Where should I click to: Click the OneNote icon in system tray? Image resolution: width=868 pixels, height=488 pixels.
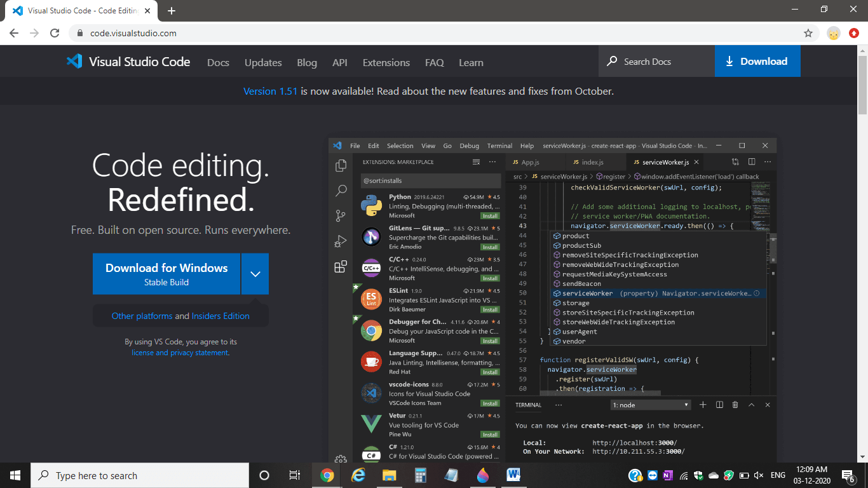coord(668,475)
